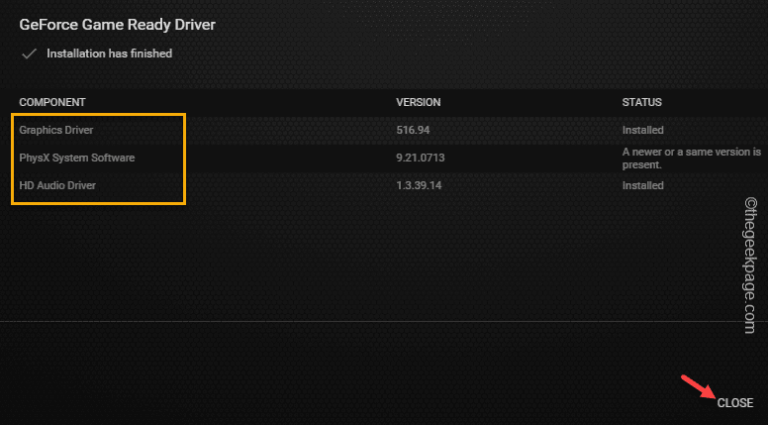This screenshot has width=768, height=425.
Task: Click Installed status for HD Audio Driver
Action: [x=643, y=185]
